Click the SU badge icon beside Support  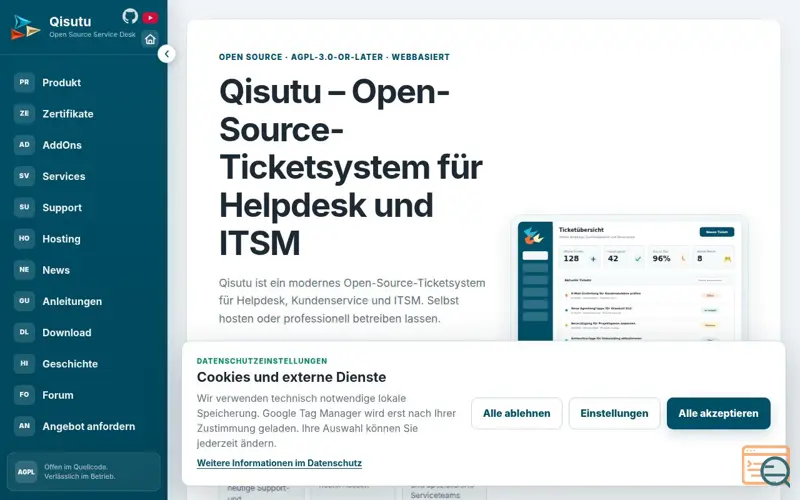24,207
